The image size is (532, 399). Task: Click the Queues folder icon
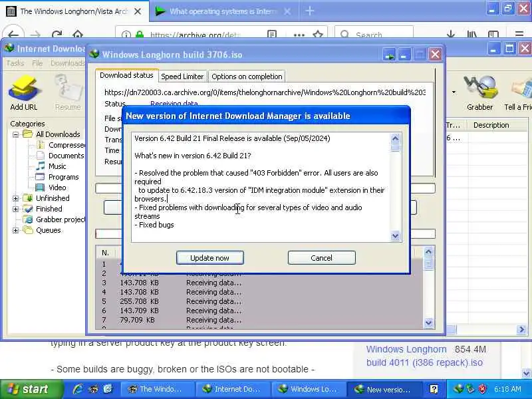coord(28,230)
